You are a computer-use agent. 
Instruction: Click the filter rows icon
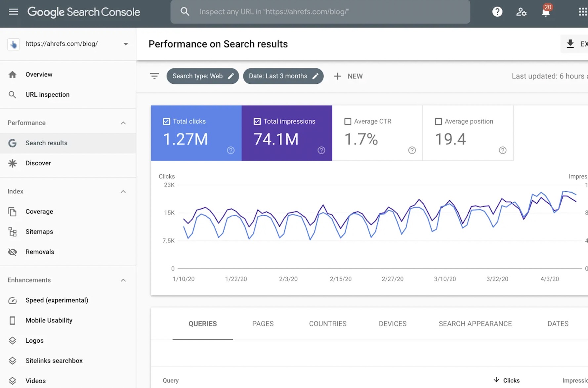154,76
